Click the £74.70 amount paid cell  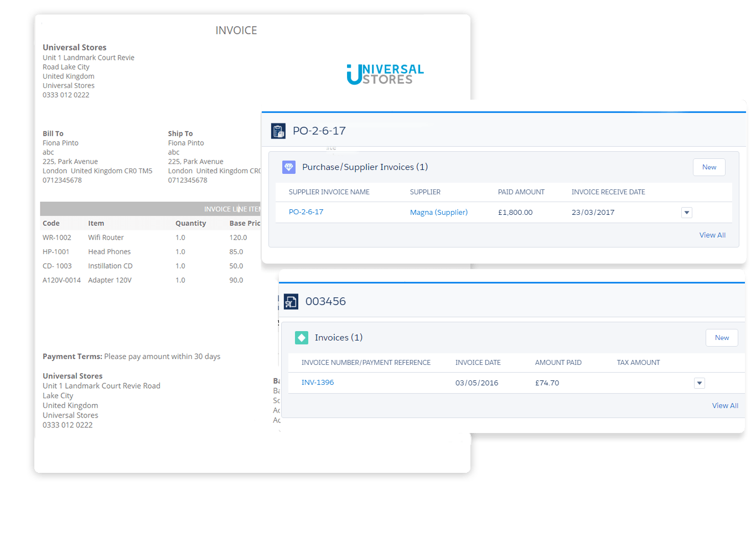coord(547,383)
